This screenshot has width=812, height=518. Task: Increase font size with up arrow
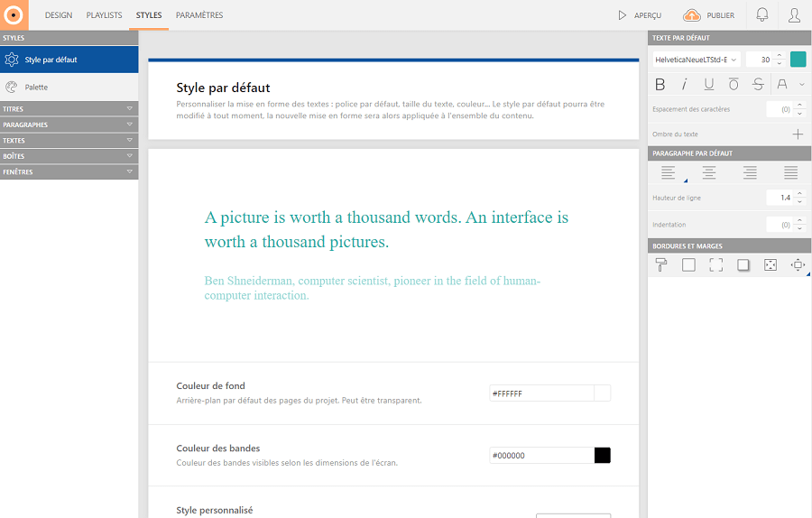(780, 55)
